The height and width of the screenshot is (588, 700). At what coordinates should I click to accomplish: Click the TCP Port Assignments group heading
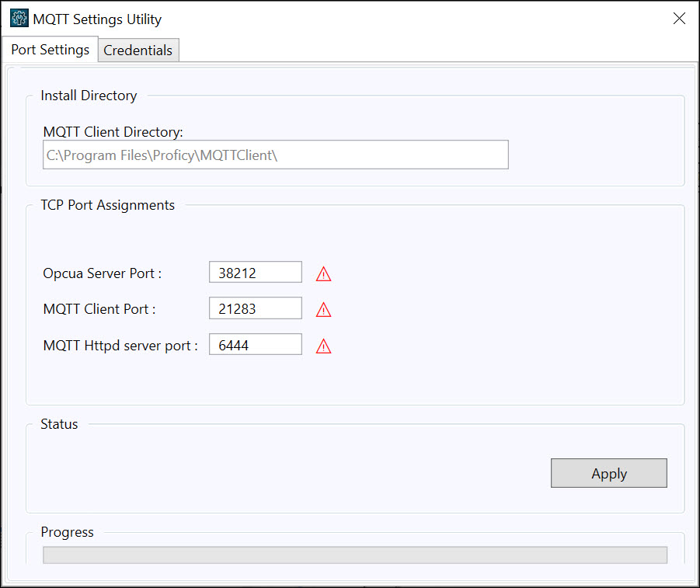pyautogui.click(x=107, y=205)
